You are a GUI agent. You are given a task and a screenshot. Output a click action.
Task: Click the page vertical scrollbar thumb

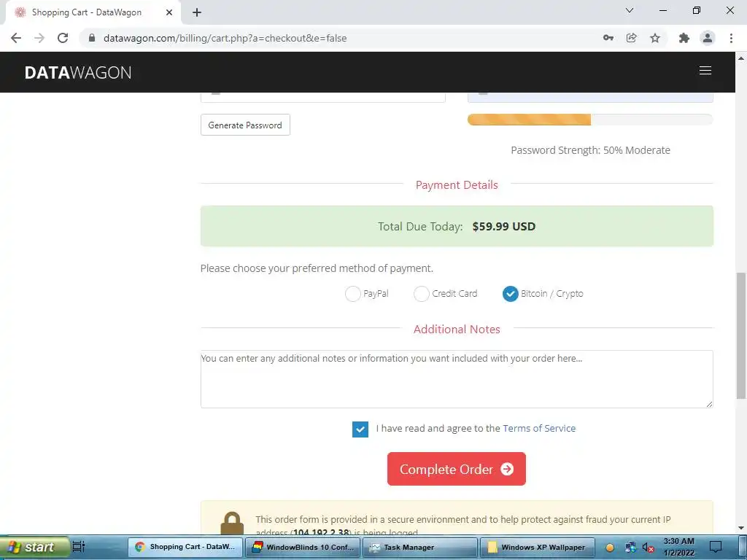pos(741,335)
